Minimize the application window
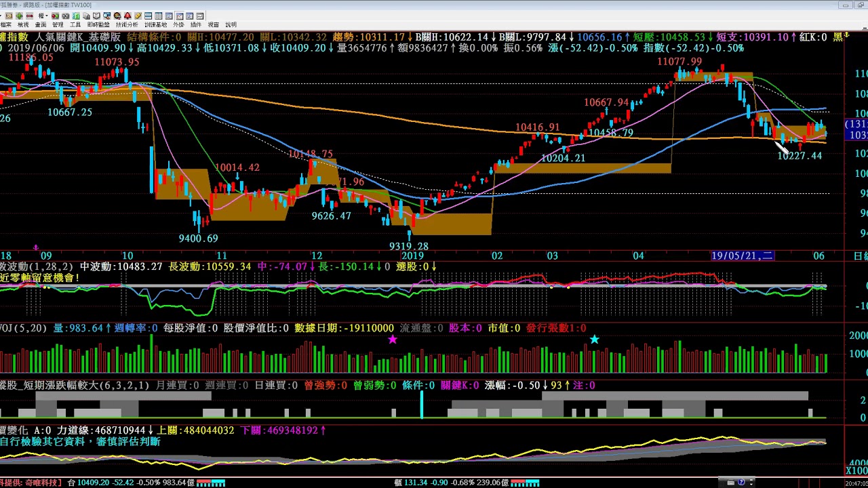 click(844, 5)
